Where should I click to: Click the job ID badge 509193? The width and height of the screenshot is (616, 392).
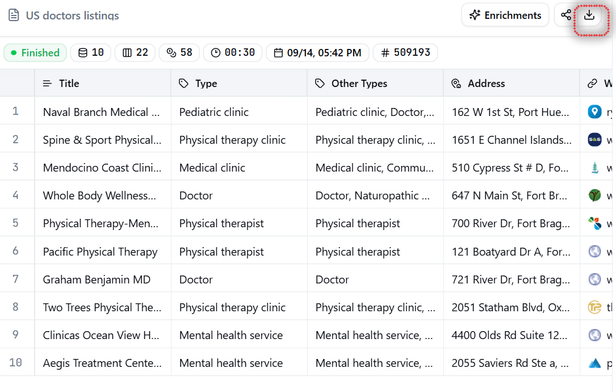405,53
